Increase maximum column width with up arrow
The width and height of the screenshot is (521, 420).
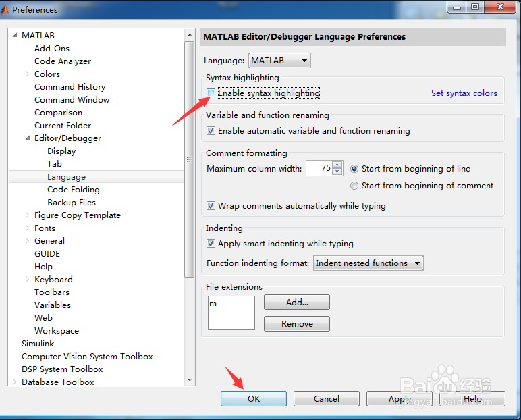coord(337,165)
